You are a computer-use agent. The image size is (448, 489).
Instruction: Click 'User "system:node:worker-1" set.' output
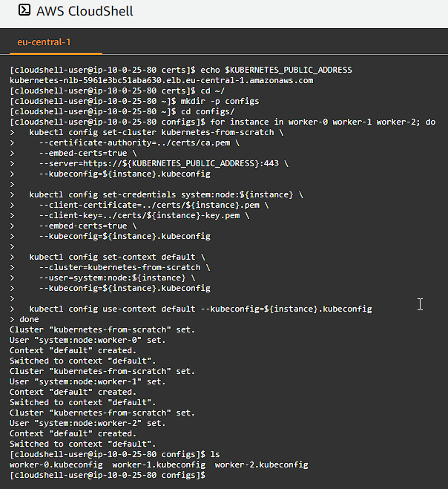pos(88,381)
